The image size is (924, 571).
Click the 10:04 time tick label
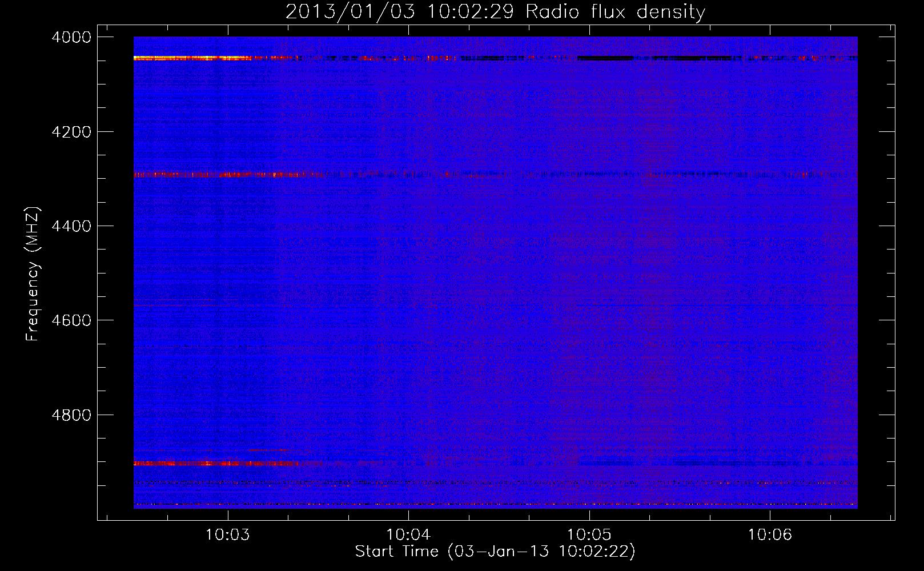tap(408, 534)
